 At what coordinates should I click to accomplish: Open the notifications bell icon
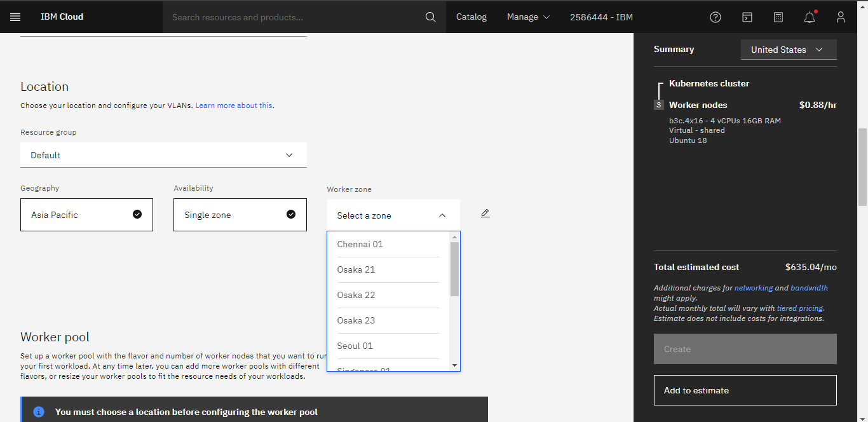tap(810, 17)
